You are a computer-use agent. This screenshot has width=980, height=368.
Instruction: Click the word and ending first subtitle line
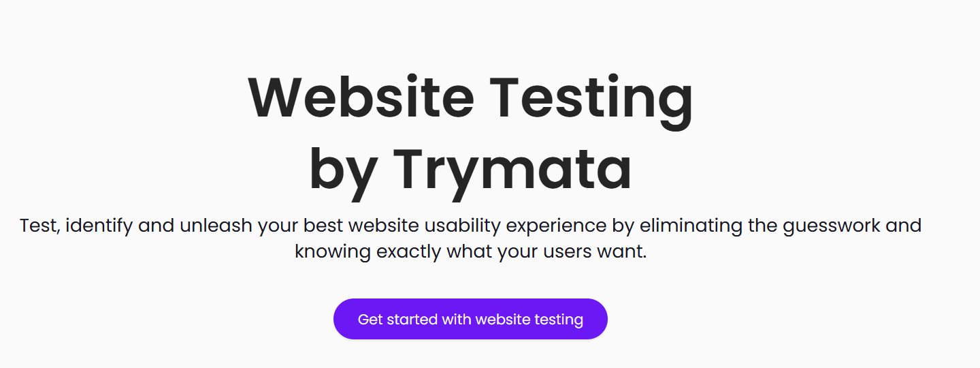point(904,226)
